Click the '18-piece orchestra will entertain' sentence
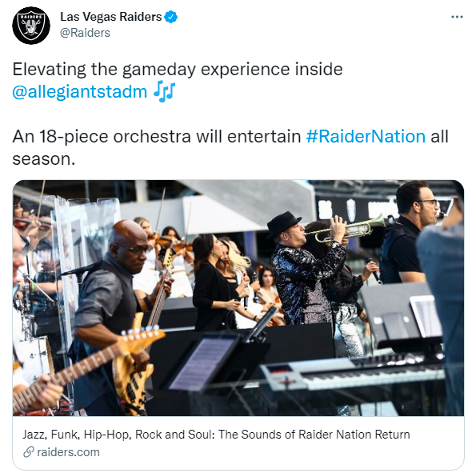 point(170,136)
